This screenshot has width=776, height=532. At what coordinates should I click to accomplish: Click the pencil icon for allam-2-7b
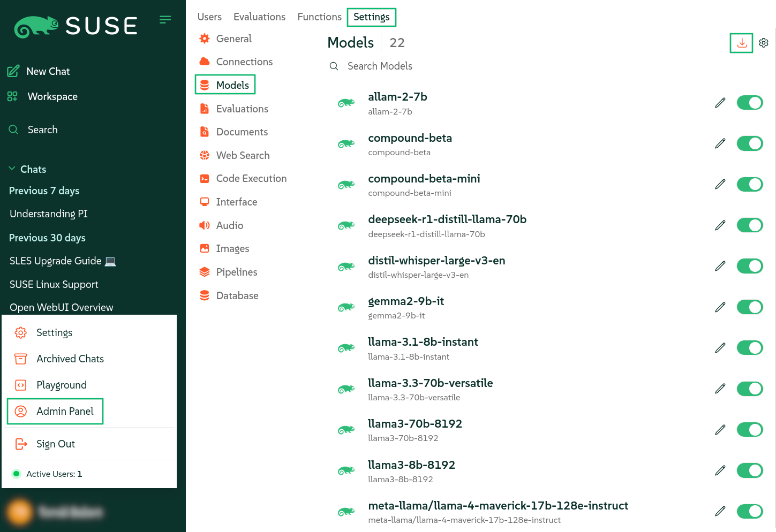click(x=720, y=103)
